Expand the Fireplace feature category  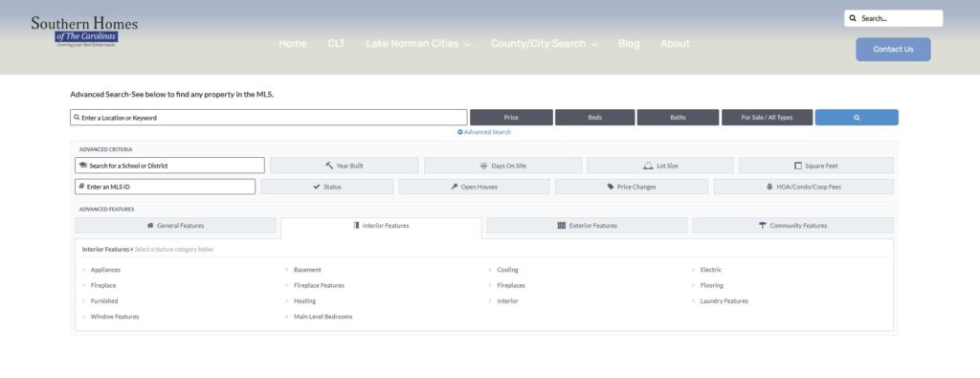coord(103,285)
